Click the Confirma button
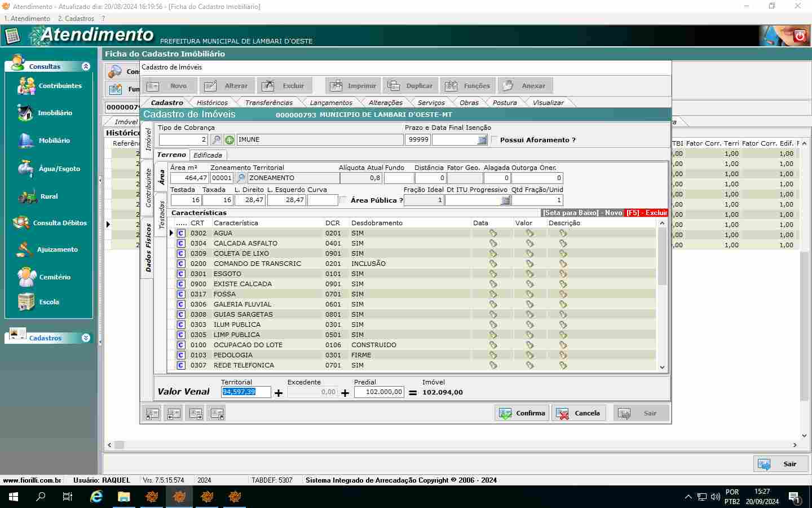The image size is (812, 508). coord(522,413)
